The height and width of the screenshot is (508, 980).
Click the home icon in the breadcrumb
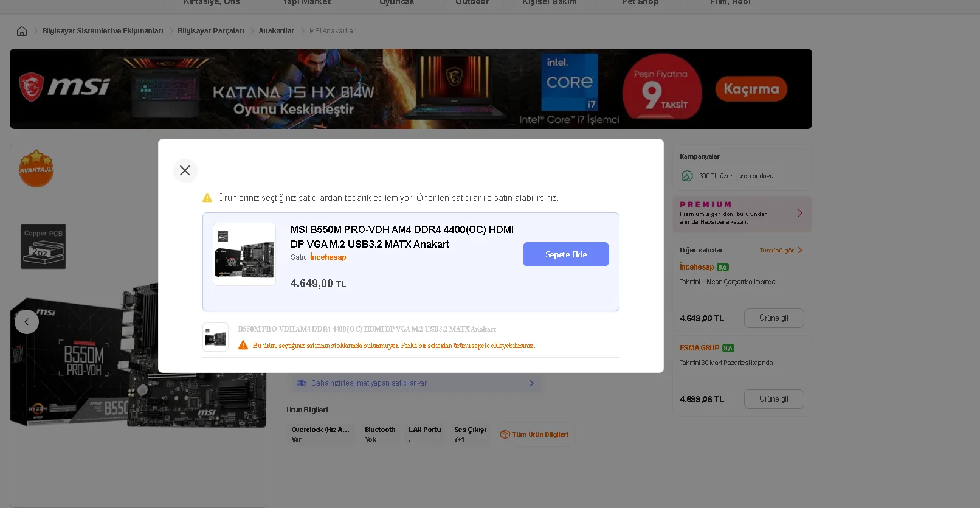pyautogui.click(x=22, y=31)
